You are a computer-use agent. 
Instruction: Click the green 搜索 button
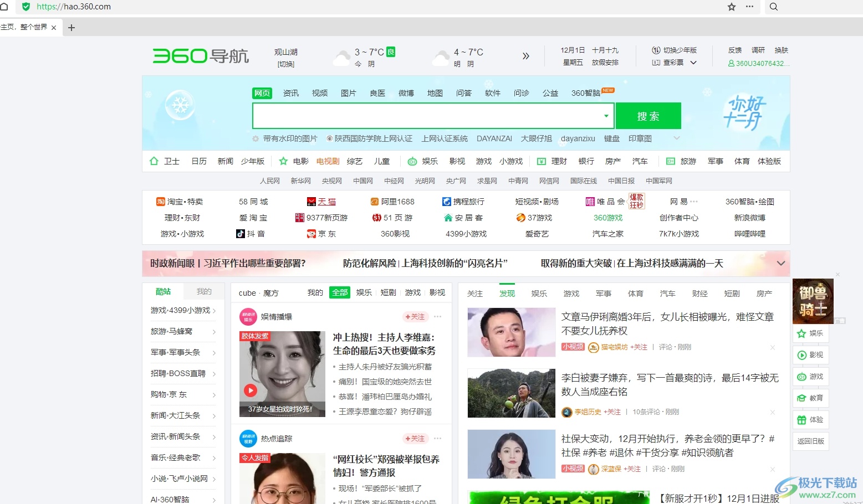pyautogui.click(x=648, y=116)
